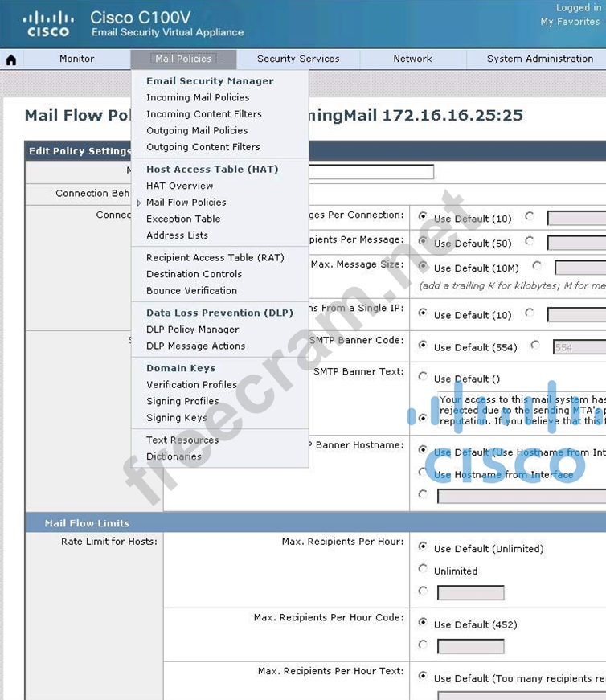Open the Security Services menu
The image size is (606, 700).
[x=298, y=59]
